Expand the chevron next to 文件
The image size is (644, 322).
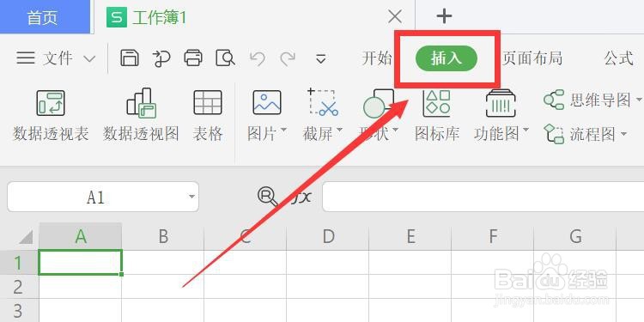89,58
